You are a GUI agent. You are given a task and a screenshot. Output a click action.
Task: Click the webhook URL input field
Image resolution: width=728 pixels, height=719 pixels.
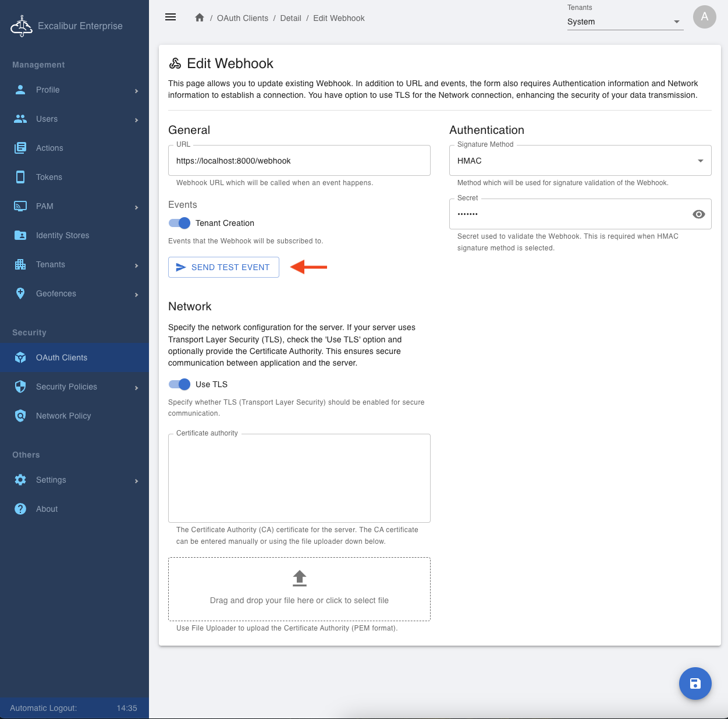click(299, 161)
